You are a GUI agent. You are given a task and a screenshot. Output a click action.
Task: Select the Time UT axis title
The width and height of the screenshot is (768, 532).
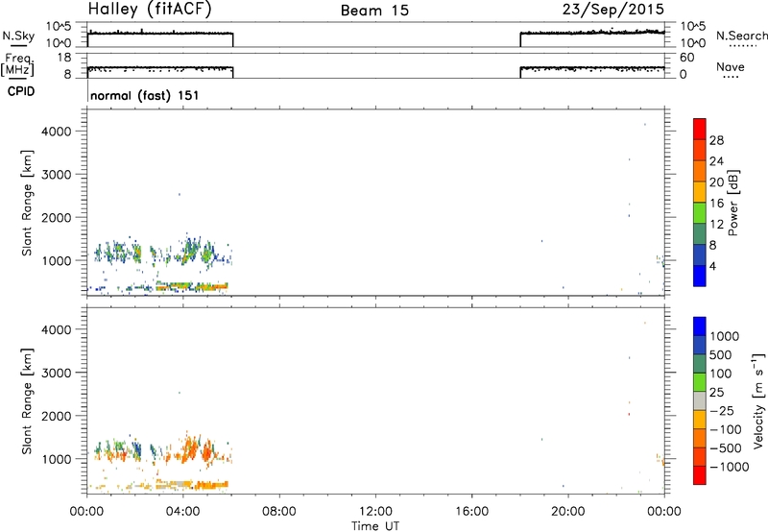pos(375,526)
